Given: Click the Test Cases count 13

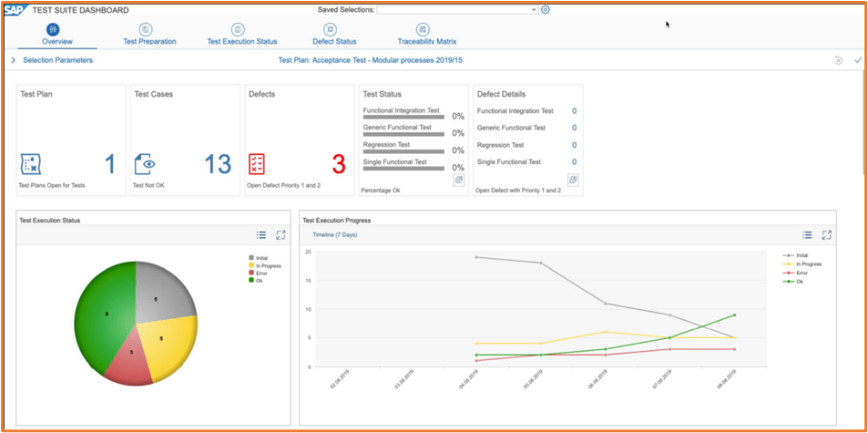Looking at the screenshot, I should click(217, 164).
